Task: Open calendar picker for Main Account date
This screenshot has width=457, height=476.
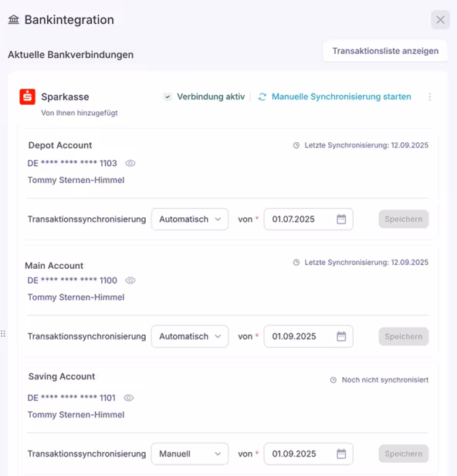Action: tap(341, 336)
